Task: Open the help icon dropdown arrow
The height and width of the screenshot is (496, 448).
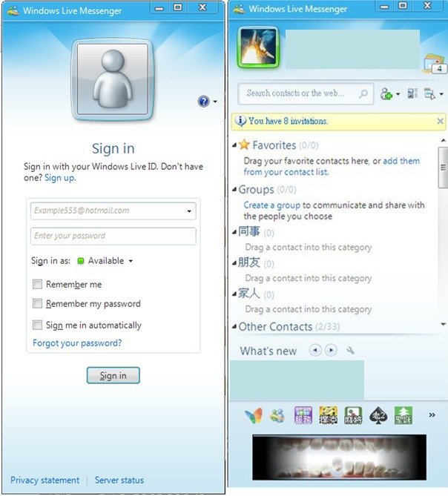Action: pyautogui.click(x=215, y=102)
